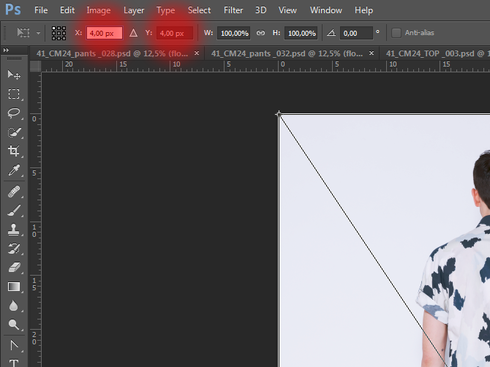Open the Filter menu
Image resolution: width=490 pixels, height=367 pixels.
click(233, 10)
